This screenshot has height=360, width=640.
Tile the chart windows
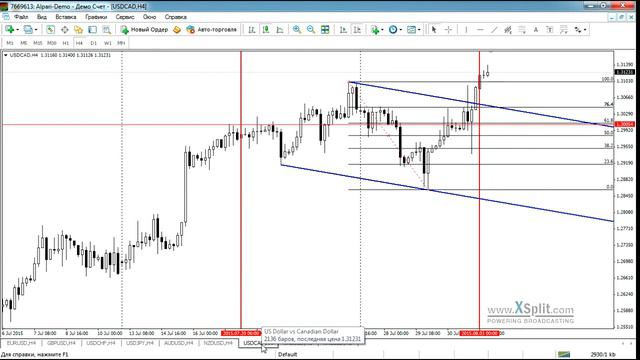[x=325, y=29]
